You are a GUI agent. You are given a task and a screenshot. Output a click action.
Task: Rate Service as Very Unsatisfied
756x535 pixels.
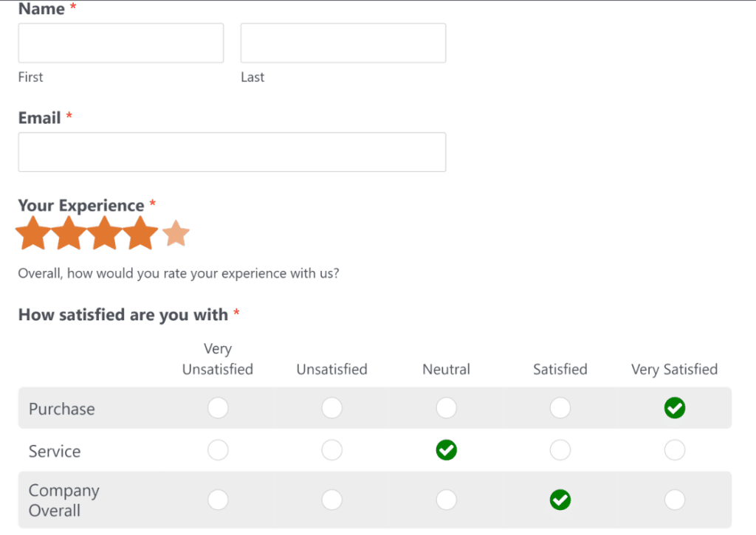(218, 450)
